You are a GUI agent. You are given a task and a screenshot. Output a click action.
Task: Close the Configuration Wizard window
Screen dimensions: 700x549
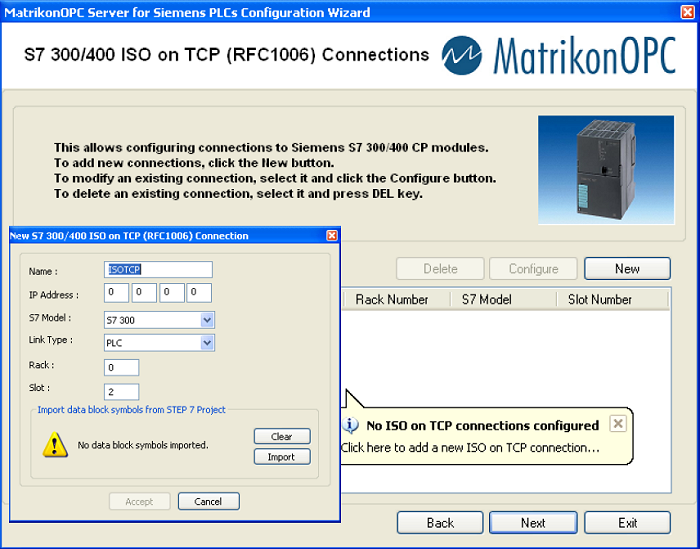click(688, 12)
